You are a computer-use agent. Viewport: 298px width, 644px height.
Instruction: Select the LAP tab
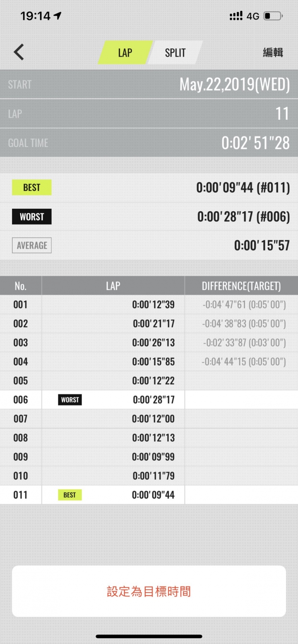(x=125, y=52)
